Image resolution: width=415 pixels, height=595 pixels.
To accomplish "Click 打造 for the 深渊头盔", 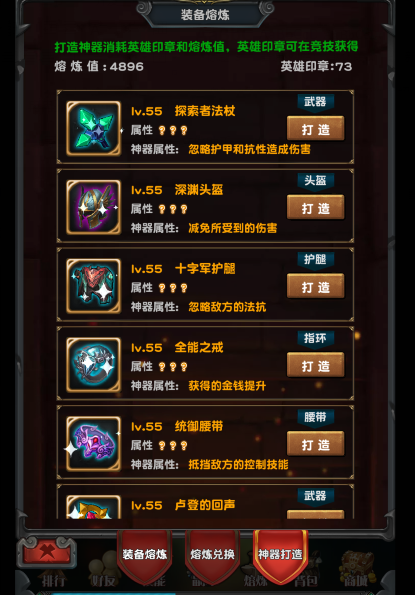I will pyautogui.click(x=316, y=208).
